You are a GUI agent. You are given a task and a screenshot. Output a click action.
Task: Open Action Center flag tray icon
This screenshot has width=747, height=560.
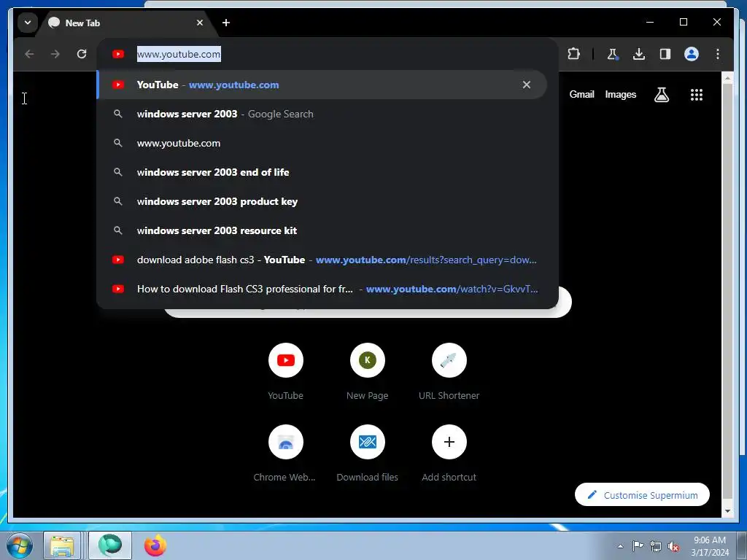tap(638, 546)
